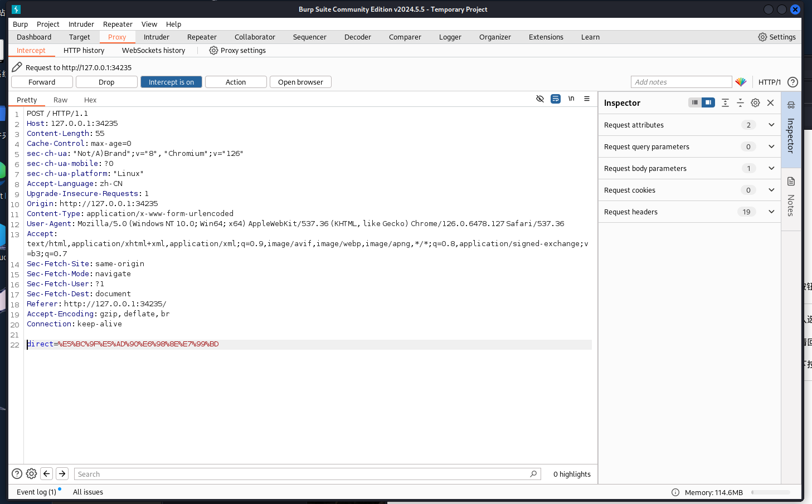Forward the intercepted request
This screenshot has width=812, height=504.
[x=42, y=82]
